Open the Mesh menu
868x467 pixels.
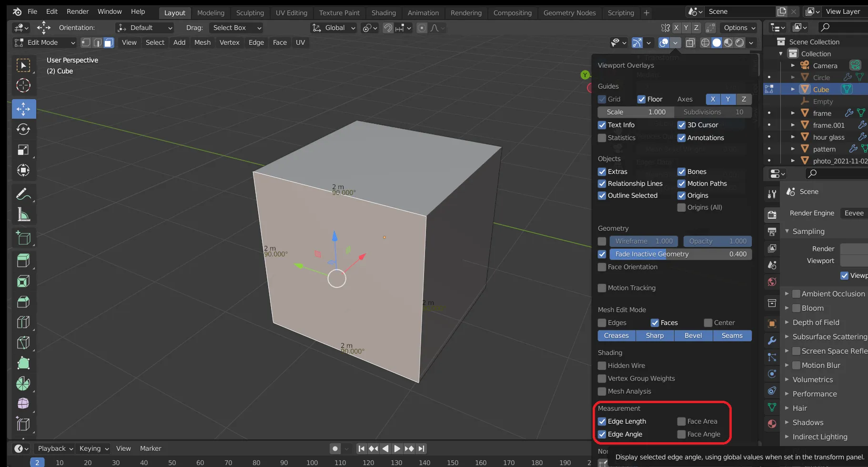click(202, 43)
